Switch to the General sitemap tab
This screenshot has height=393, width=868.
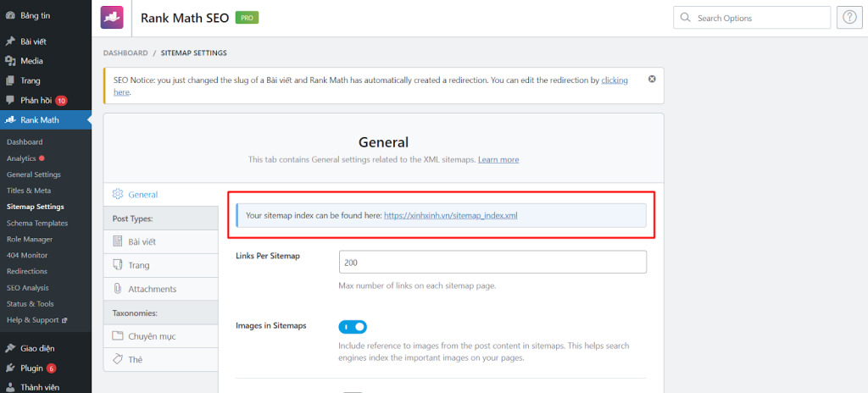[x=160, y=195]
